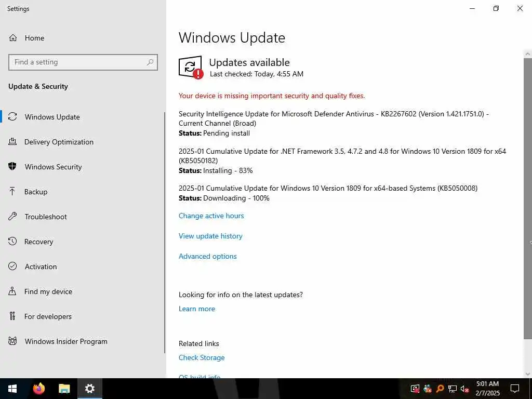
Task: Minimize the Settings window
Action: coord(472,8)
